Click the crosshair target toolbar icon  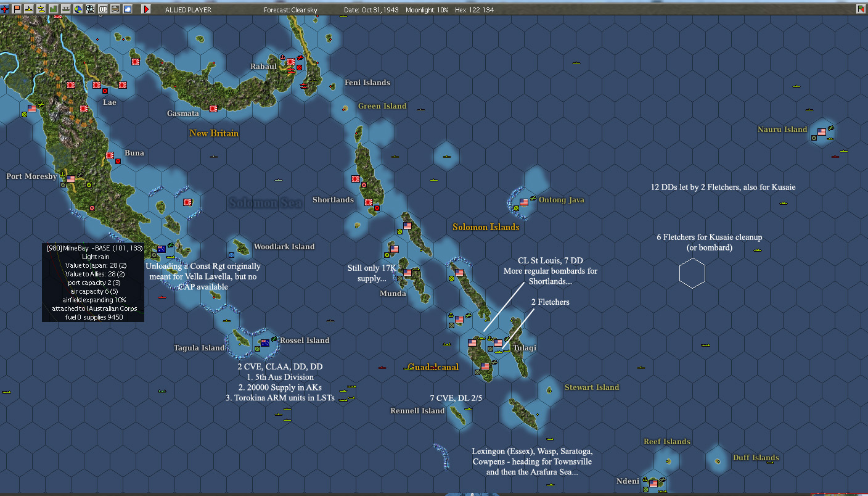point(91,9)
